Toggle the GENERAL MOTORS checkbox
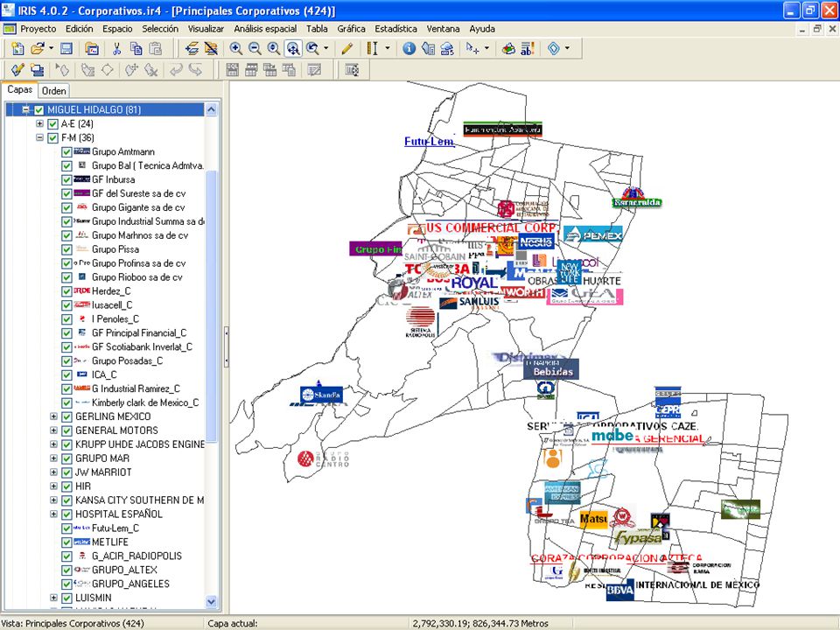 (66, 430)
